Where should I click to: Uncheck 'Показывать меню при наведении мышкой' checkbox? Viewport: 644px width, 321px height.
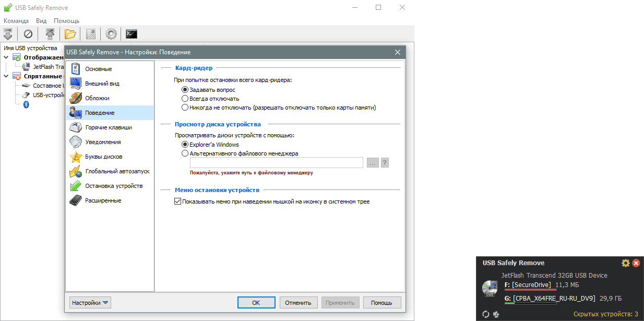pyautogui.click(x=177, y=201)
